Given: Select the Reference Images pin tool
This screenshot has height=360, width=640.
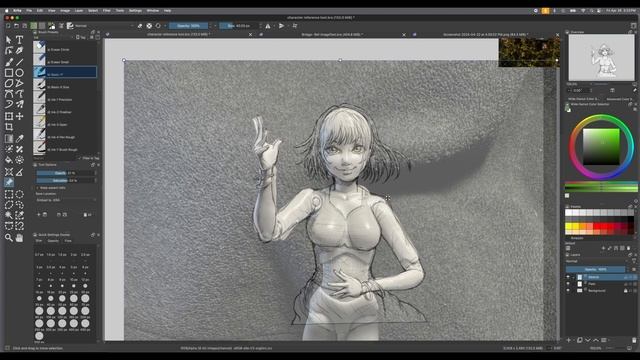Looking at the screenshot, I should (9, 182).
